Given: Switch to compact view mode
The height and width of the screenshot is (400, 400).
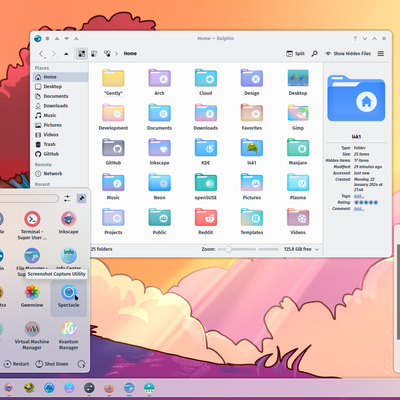Looking at the screenshot, I should (x=94, y=53).
